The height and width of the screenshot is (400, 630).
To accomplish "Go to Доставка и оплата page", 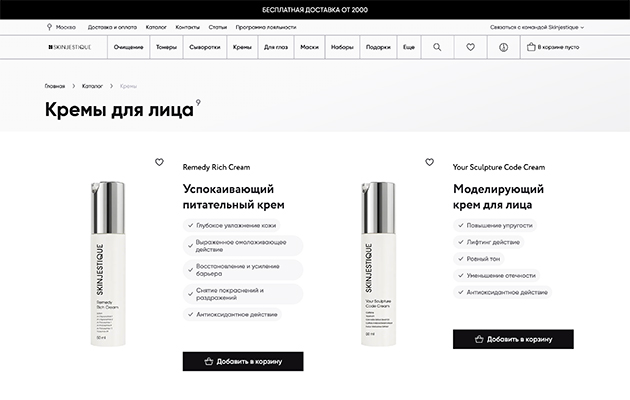I will [x=112, y=27].
